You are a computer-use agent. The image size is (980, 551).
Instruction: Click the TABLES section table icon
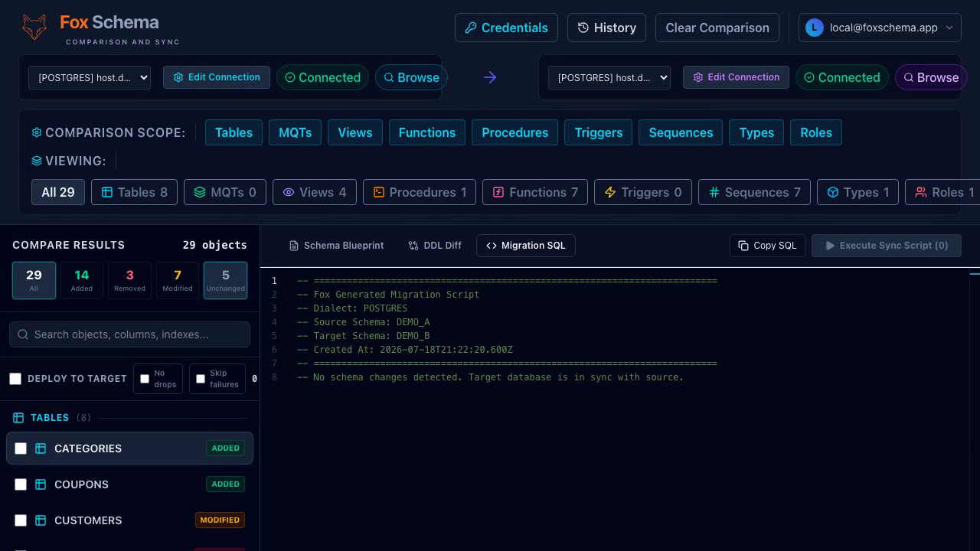coord(18,418)
